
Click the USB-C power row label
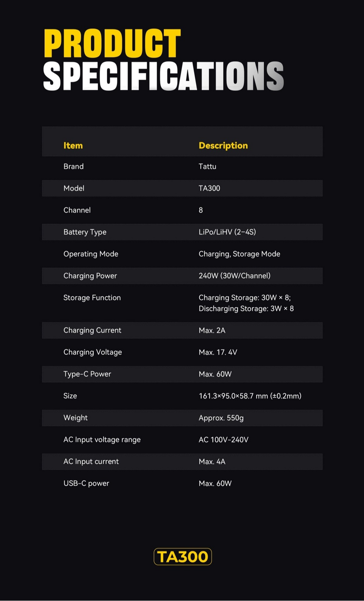pos(86,483)
